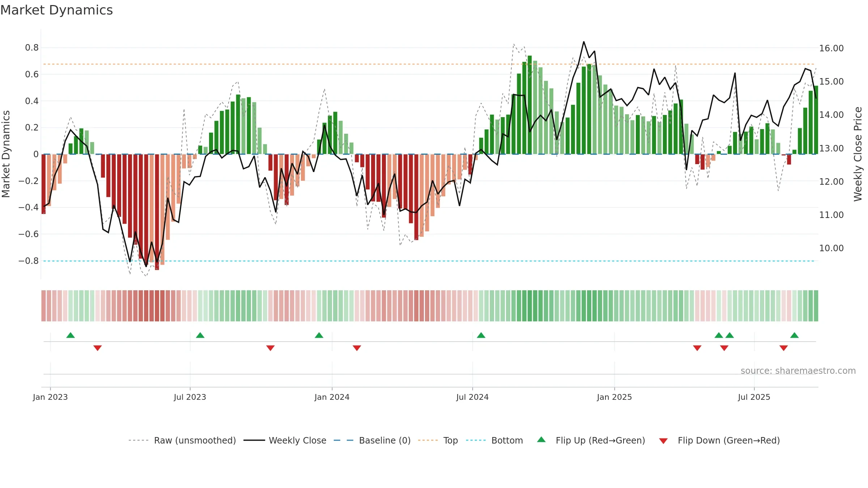This screenshot has height=488, width=868.
Task: Click the 16.00 price axis tick
Action: coord(831,48)
